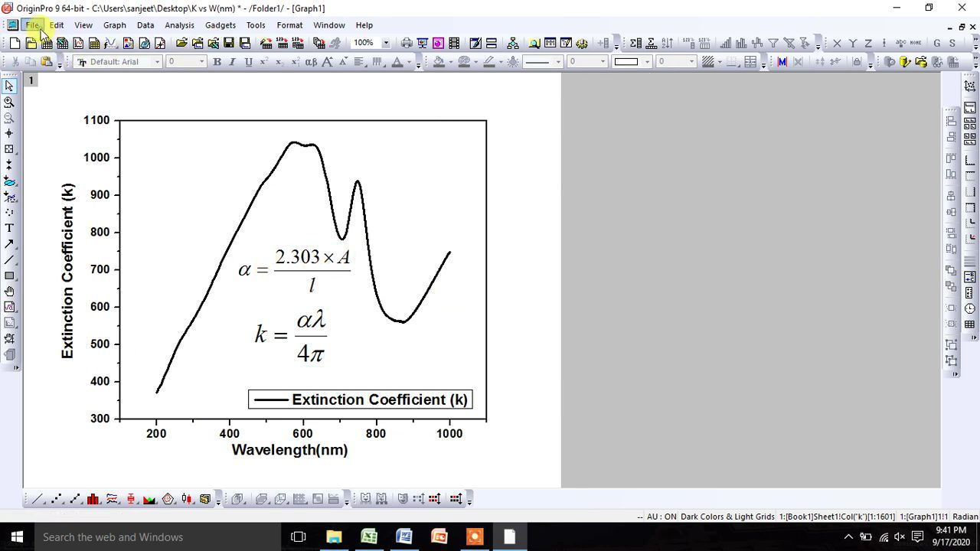Click the Extinction Coefficient (k) Y-axis title
The width and height of the screenshot is (980, 551).
(68, 271)
